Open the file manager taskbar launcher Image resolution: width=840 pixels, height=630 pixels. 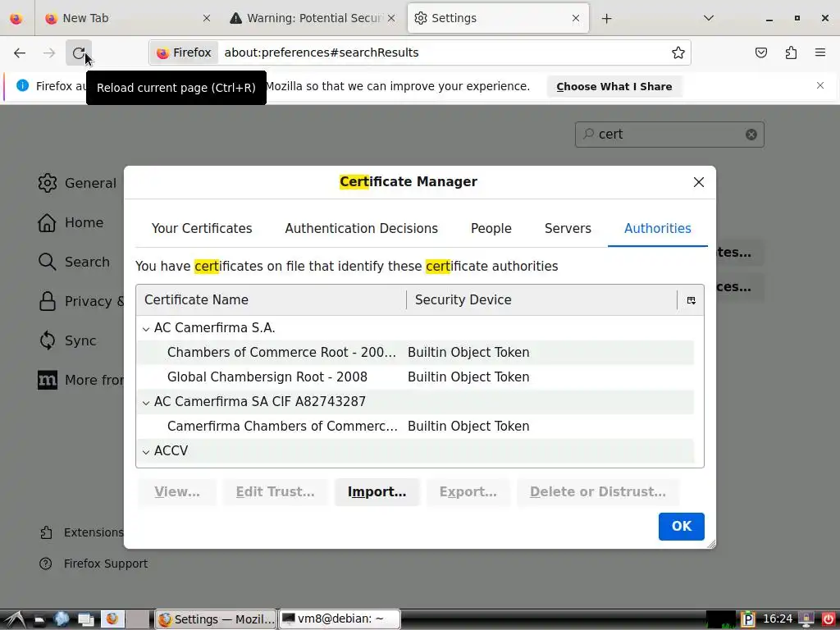(39, 620)
